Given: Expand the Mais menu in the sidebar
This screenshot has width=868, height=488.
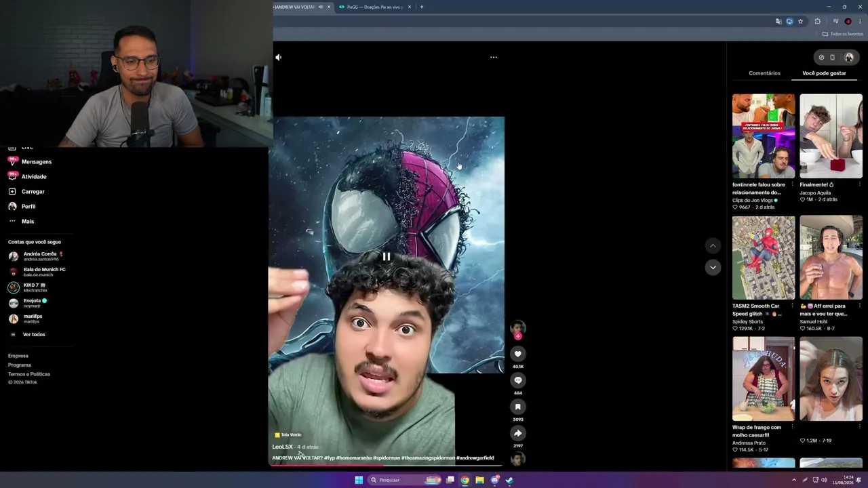Looking at the screenshot, I should (x=21, y=222).
